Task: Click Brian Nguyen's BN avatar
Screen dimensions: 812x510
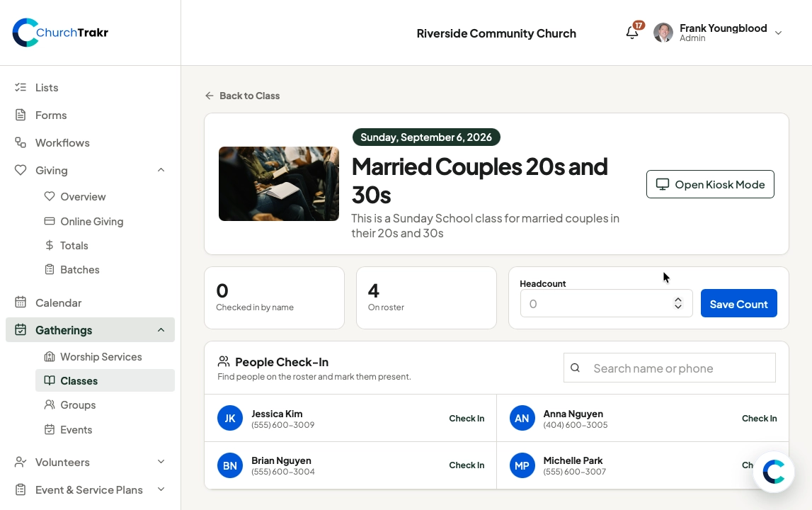Action: point(230,465)
